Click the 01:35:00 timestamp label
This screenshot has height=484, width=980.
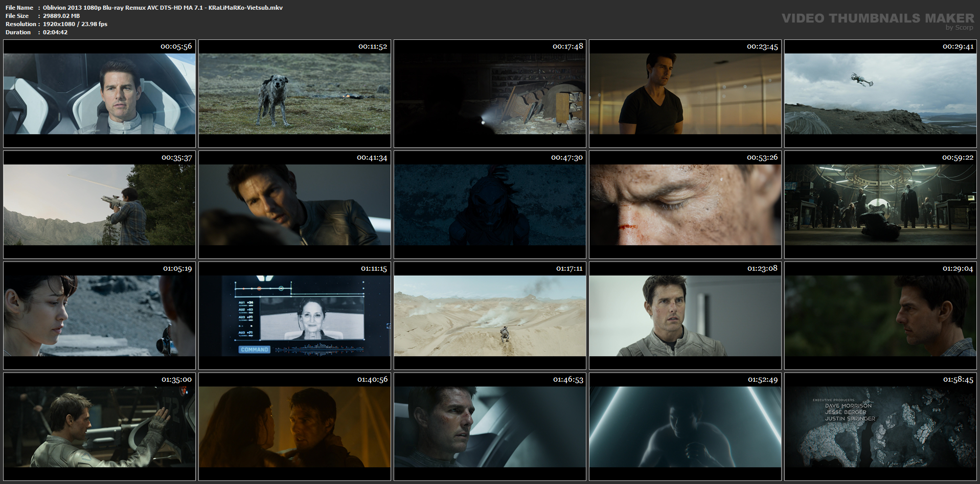coord(177,380)
